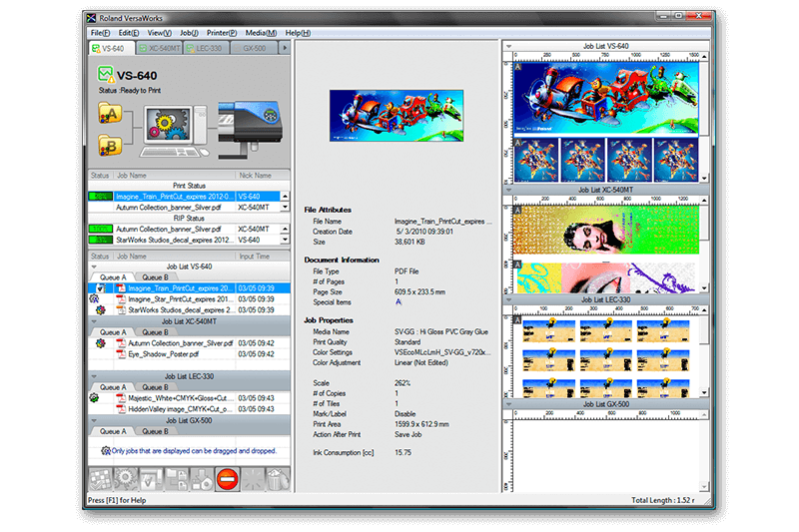Click PDF icon beside Eye_Shadow_Poster.pdf
The width and height of the screenshot is (799, 532).
point(121,353)
